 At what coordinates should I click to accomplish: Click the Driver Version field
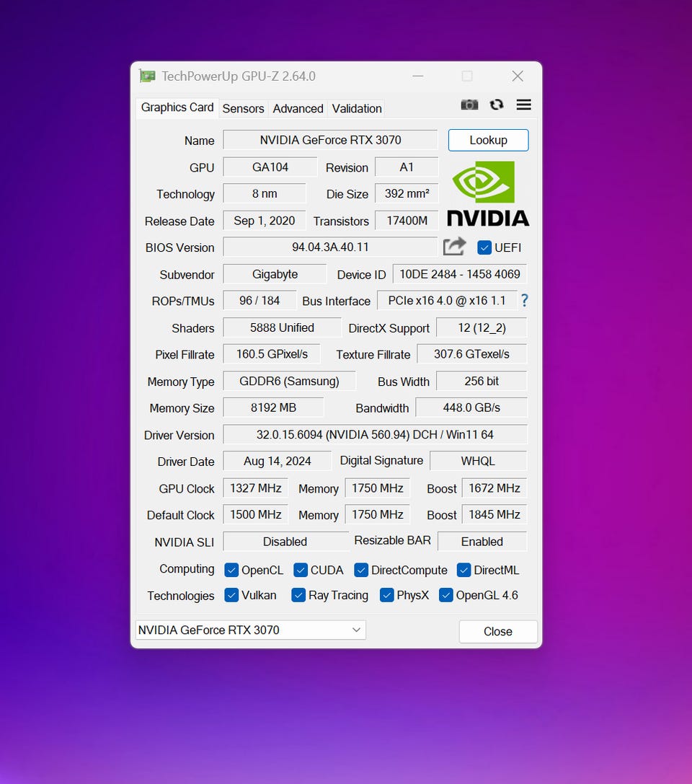pos(375,434)
